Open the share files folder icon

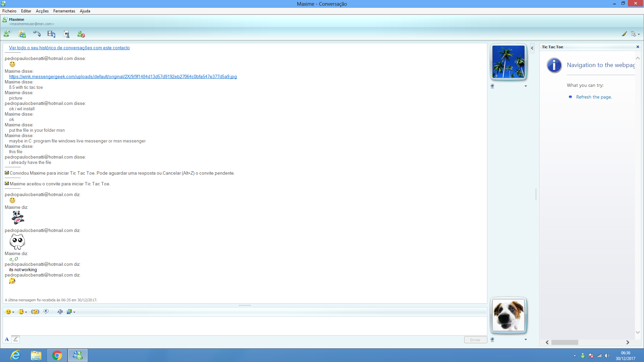pos(22,34)
